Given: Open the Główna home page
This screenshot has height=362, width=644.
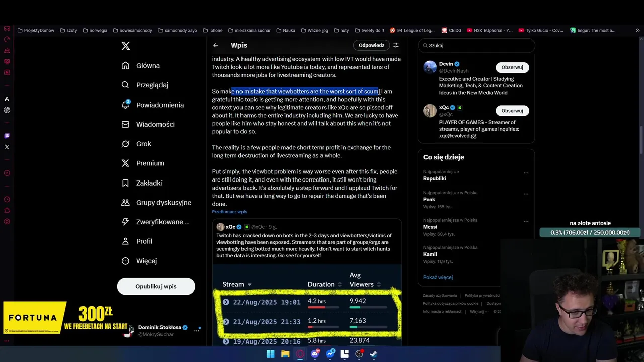Looking at the screenshot, I should (x=141, y=66).
